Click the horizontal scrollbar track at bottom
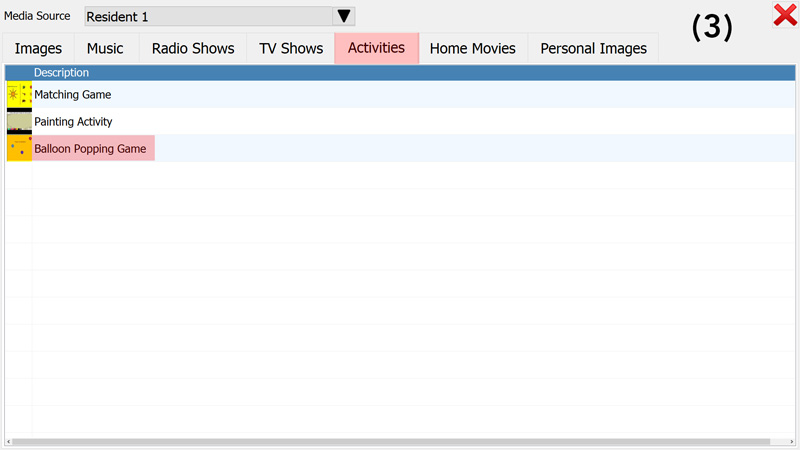Viewport: 800px width, 450px height. click(x=400, y=441)
